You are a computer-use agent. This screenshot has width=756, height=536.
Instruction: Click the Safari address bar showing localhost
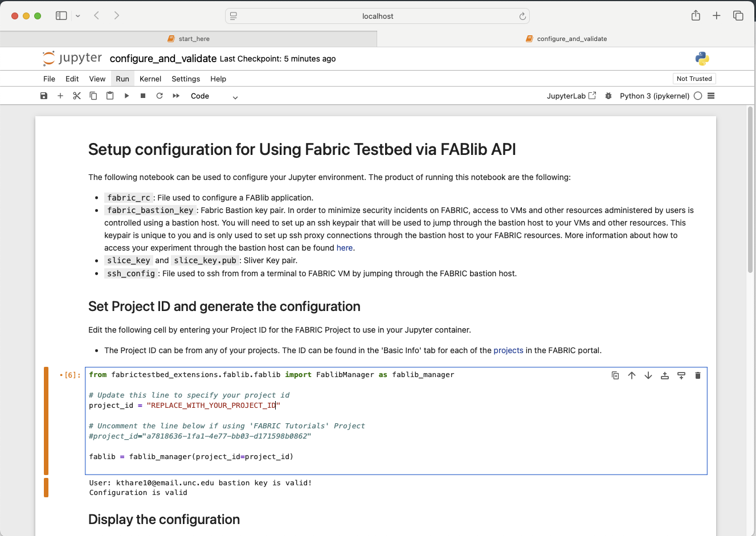point(377,16)
